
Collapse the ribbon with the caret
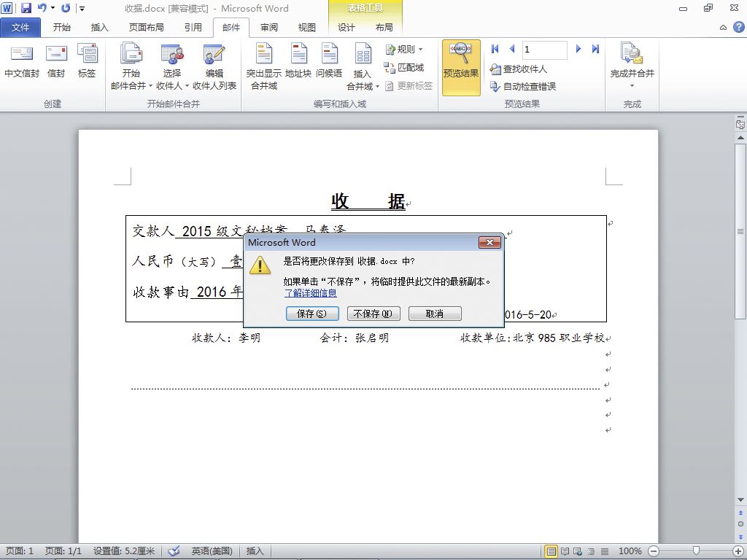pos(723,28)
